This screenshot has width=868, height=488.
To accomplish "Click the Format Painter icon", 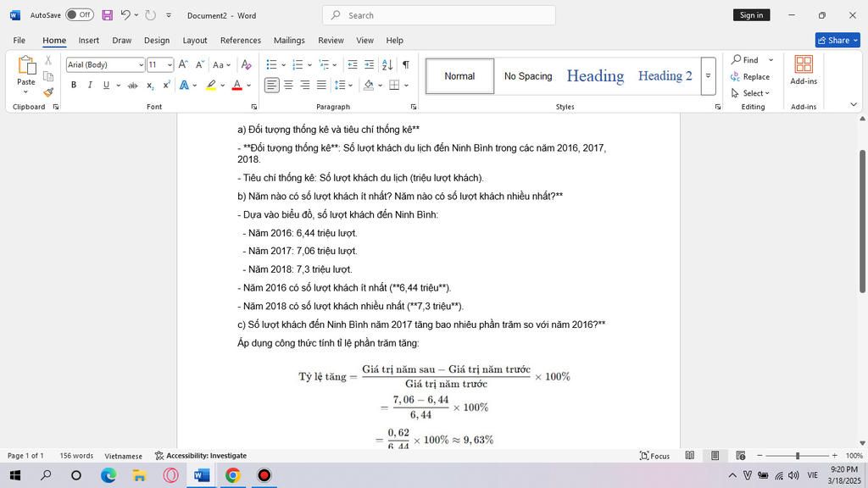I will click(48, 92).
